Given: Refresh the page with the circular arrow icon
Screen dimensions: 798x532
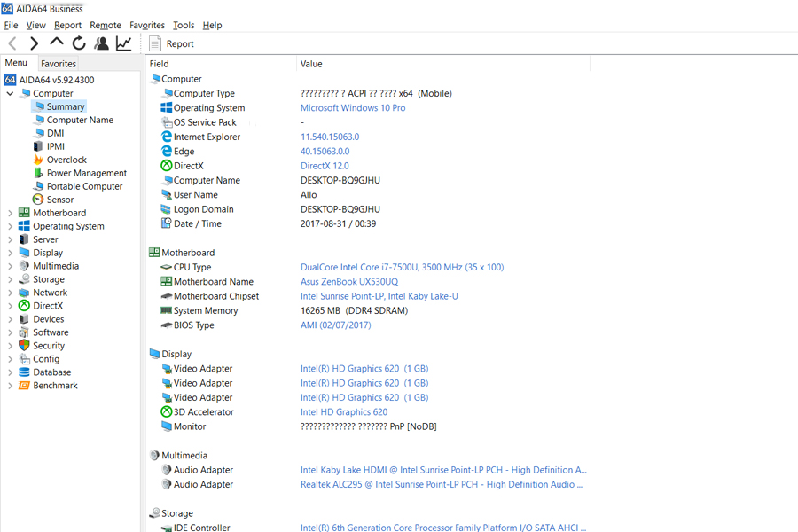Looking at the screenshot, I should pyautogui.click(x=79, y=43).
